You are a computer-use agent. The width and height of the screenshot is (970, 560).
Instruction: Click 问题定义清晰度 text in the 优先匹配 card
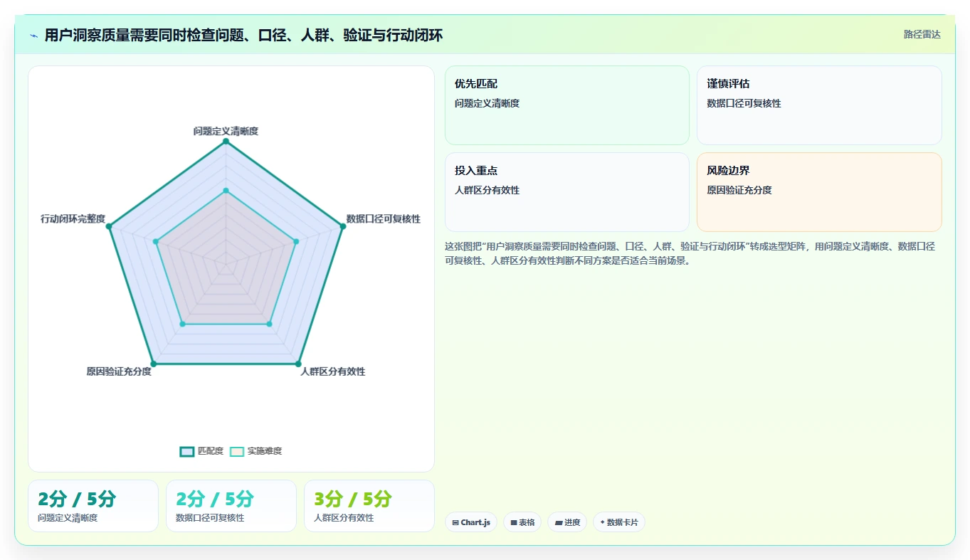pos(487,103)
